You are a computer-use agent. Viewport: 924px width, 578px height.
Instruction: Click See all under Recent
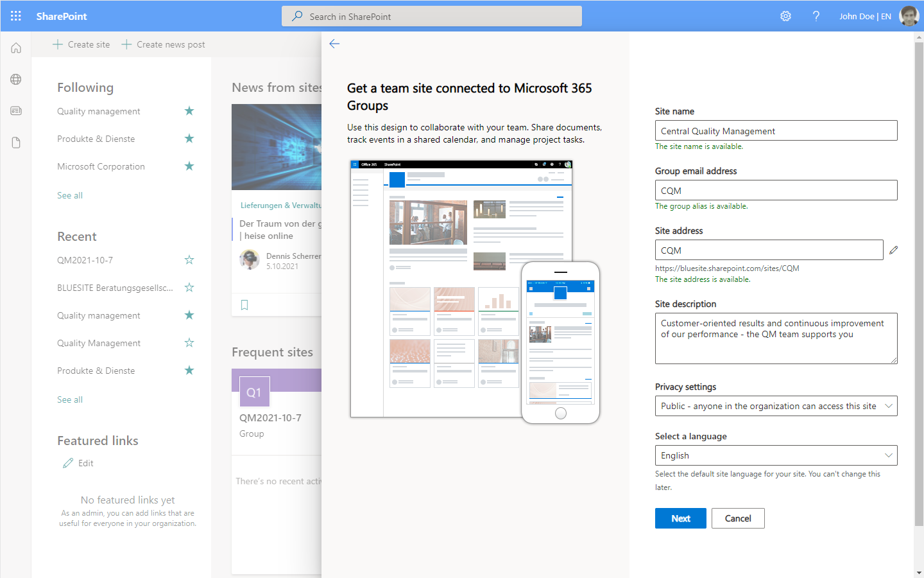[70, 399]
